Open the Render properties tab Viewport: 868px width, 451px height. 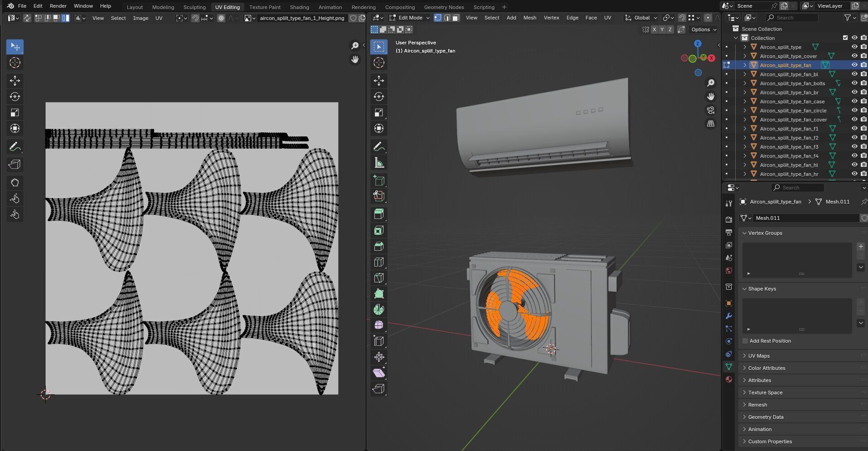tap(729, 219)
